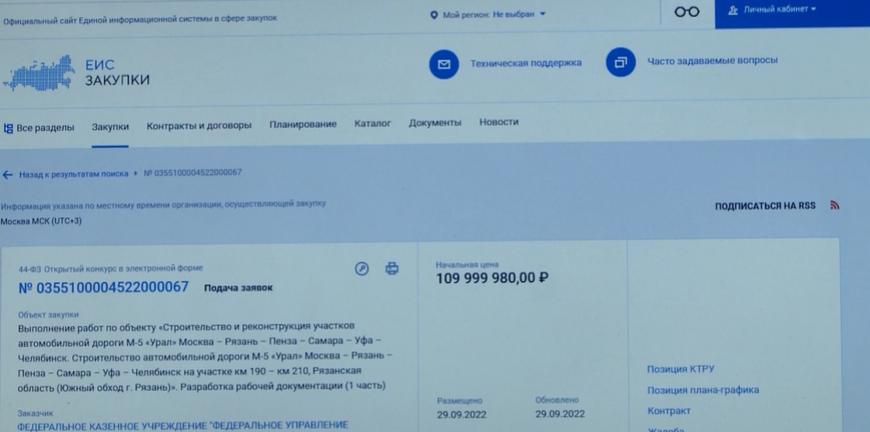Screen dimensions: 870x432
Task: Click the Начальная цена label
Action: (x=467, y=265)
